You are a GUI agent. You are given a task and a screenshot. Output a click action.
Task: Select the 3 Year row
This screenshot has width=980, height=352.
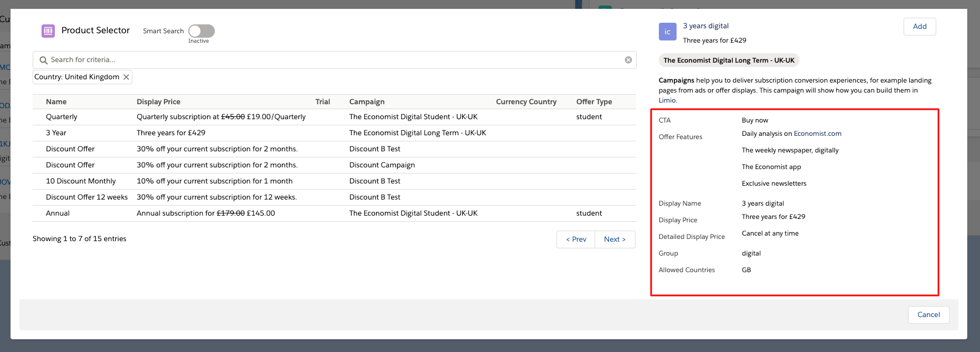pyautogui.click(x=334, y=133)
